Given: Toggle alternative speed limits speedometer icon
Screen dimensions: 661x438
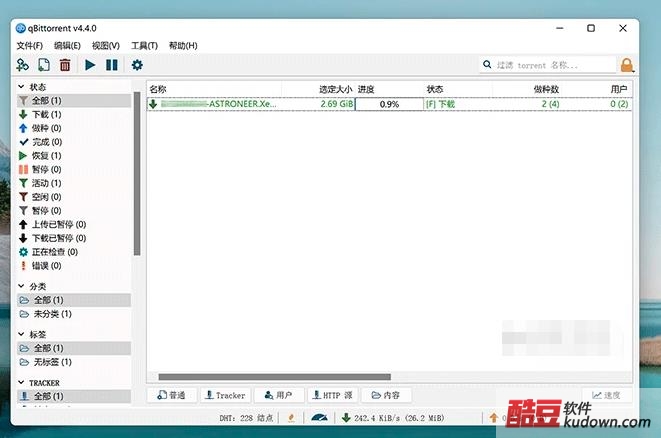Looking at the screenshot, I should click(x=319, y=418).
